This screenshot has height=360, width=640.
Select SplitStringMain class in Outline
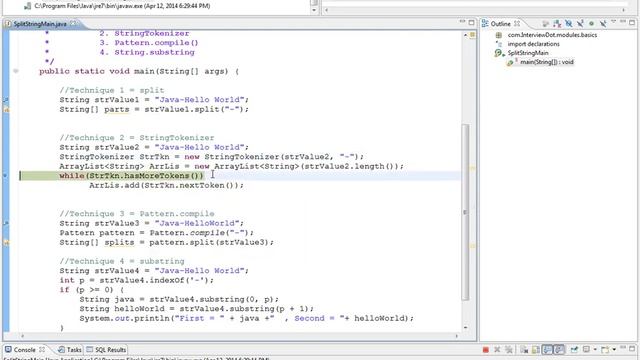coord(528,53)
